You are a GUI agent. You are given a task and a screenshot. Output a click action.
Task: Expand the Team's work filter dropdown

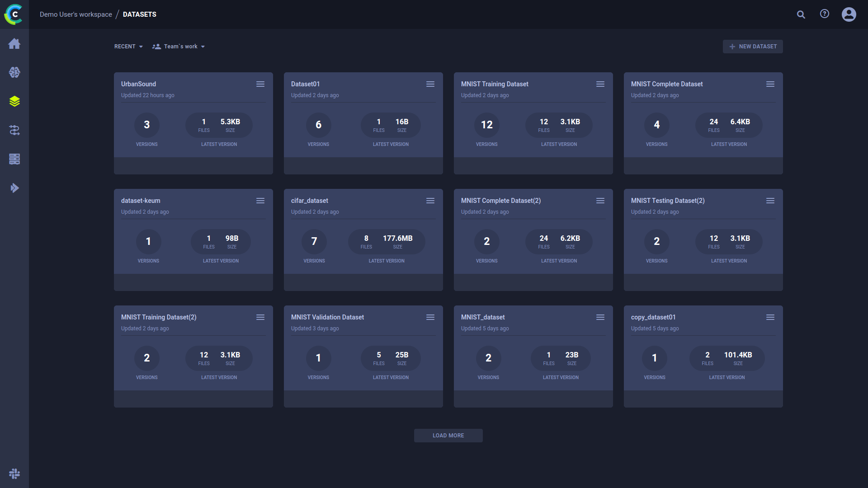(179, 47)
